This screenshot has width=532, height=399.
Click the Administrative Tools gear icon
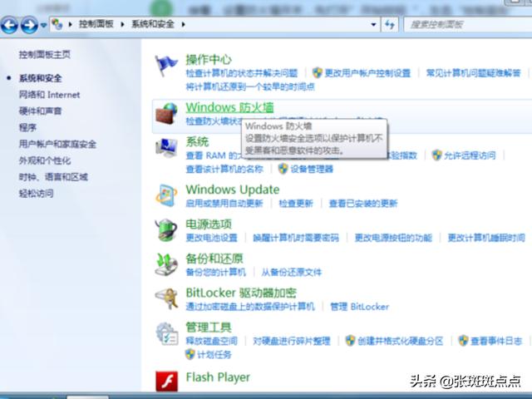(x=166, y=333)
